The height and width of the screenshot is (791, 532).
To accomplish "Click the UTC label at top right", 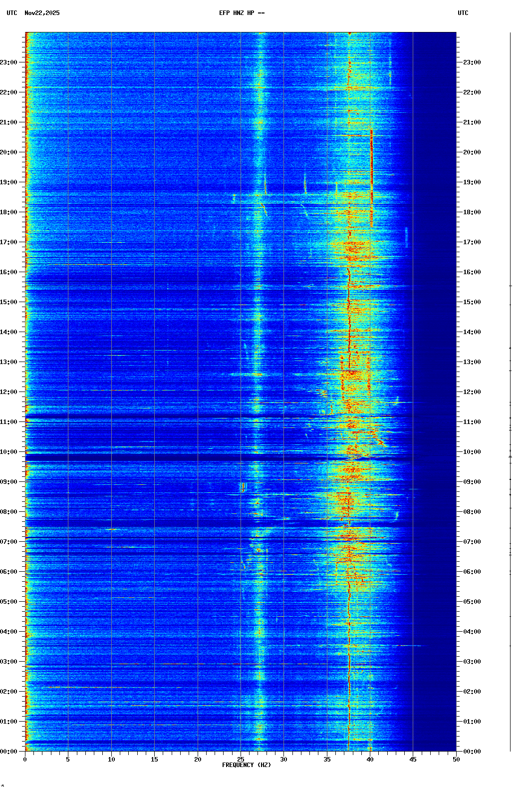I will [x=463, y=13].
